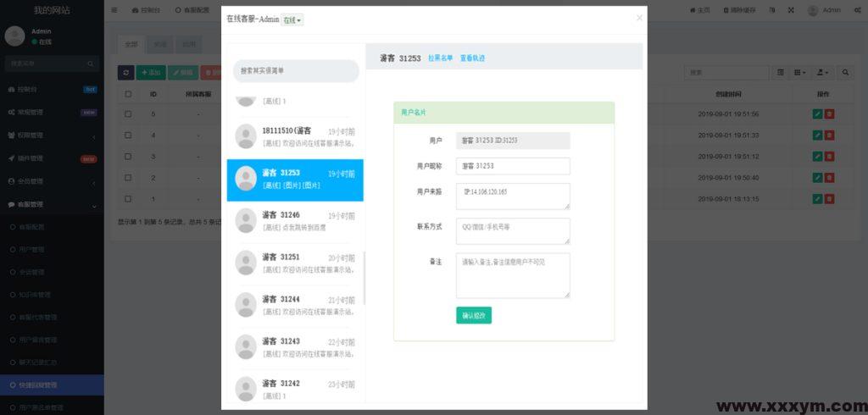Click the 查看轨迹 link
The width and height of the screenshot is (868, 415).
click(472, 58)
